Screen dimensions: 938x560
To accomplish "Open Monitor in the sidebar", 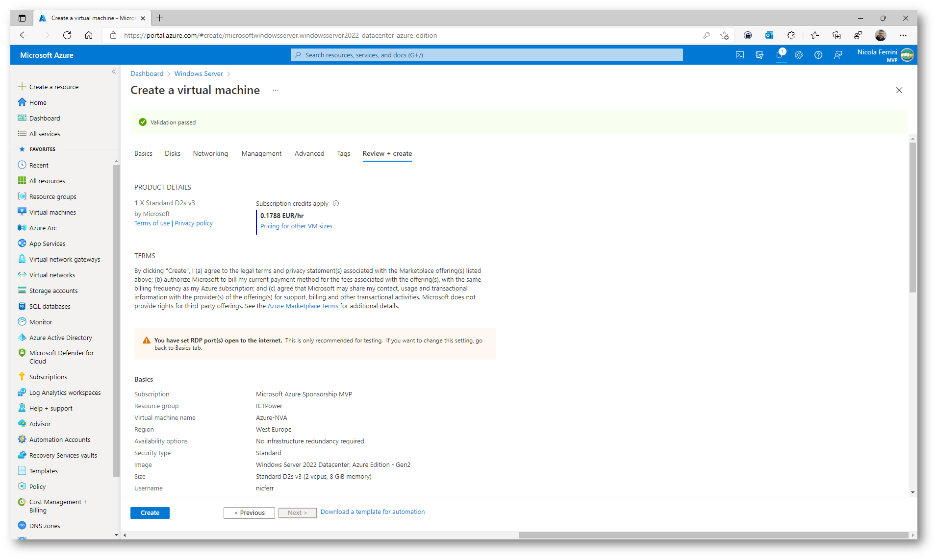I will (x=41, y=322).
